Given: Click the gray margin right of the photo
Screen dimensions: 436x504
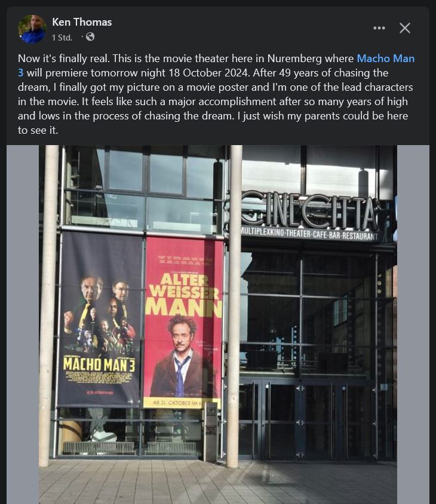Looking at the screenshot, I should coord(413,325).
